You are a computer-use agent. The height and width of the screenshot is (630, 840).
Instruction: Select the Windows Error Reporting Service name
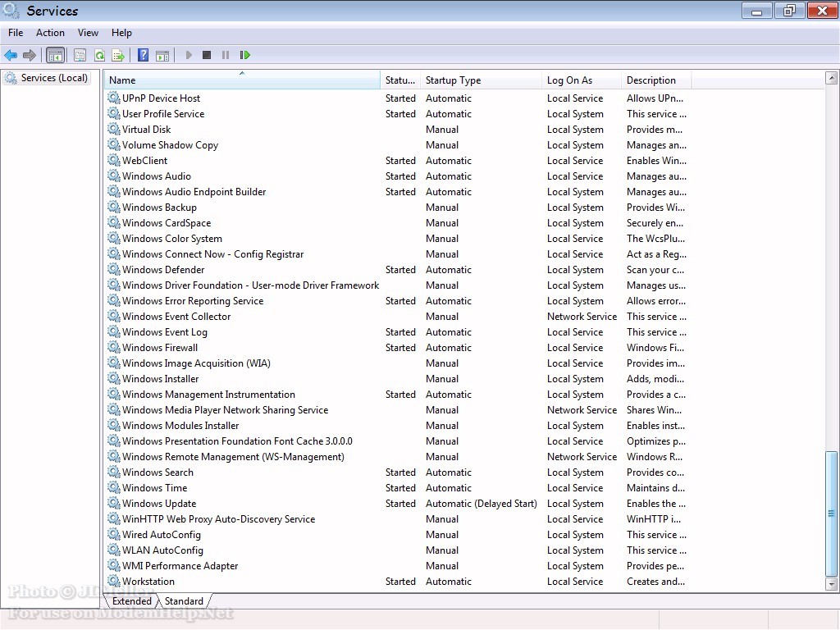193,300
